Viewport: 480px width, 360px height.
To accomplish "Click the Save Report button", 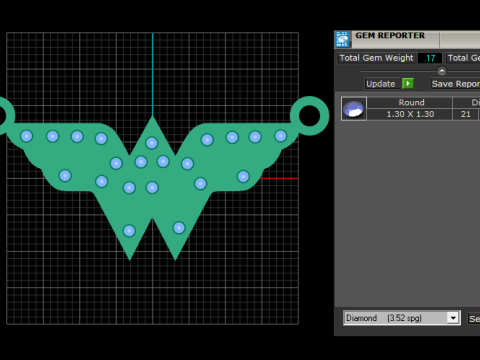I will click(455, 84).
